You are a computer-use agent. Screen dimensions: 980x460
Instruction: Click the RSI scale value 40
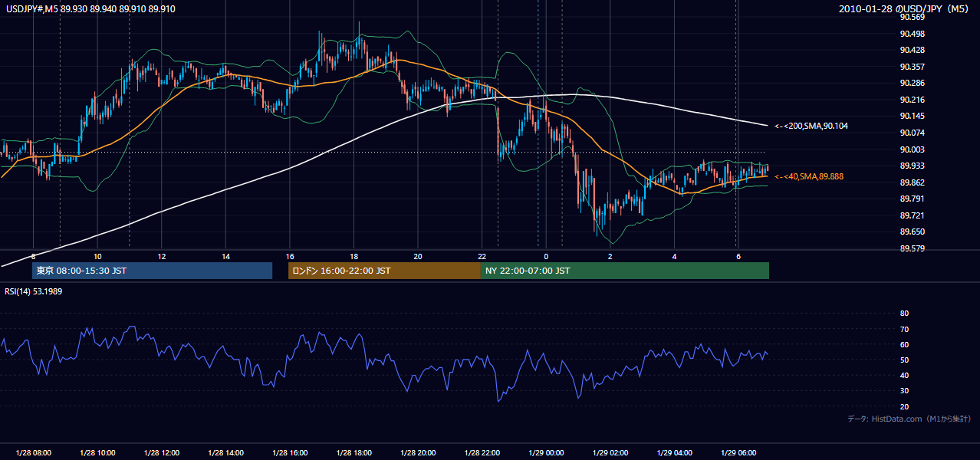point(904,375)
